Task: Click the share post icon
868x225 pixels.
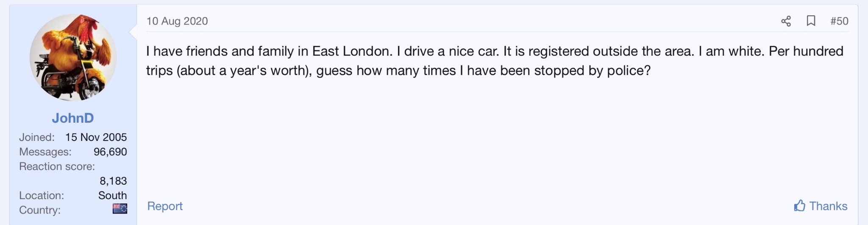Action: coord(786,21)
